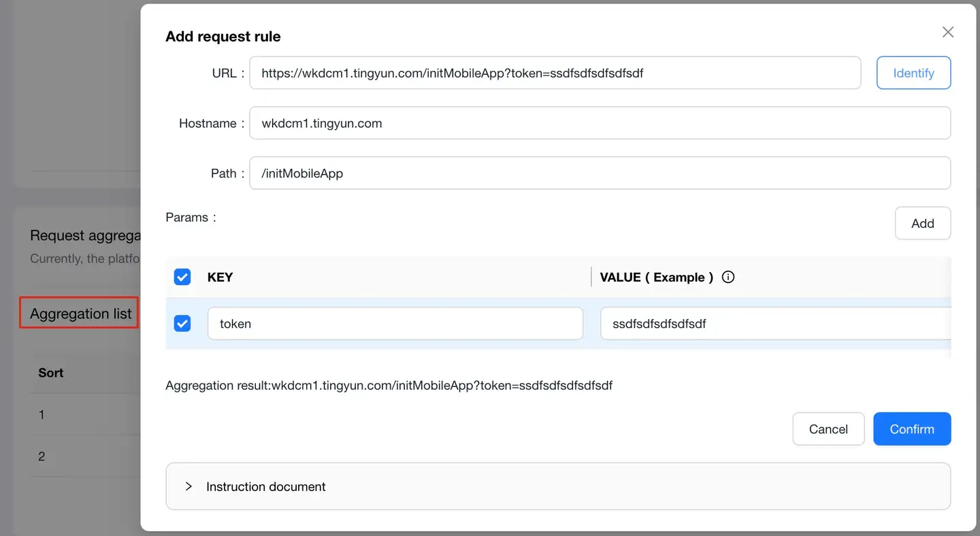Click the example value field ssdfsdfsdfsdfsdf
Screen dimensions: 980x536
774,324
